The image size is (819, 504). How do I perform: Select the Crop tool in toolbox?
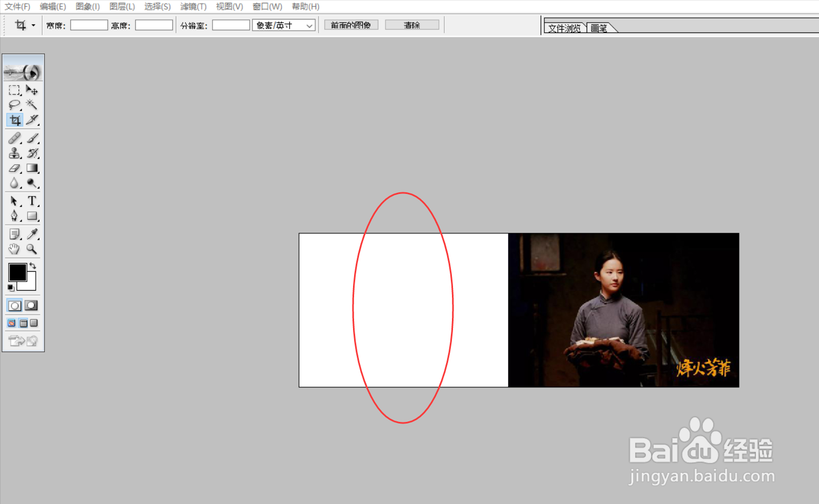15,120
